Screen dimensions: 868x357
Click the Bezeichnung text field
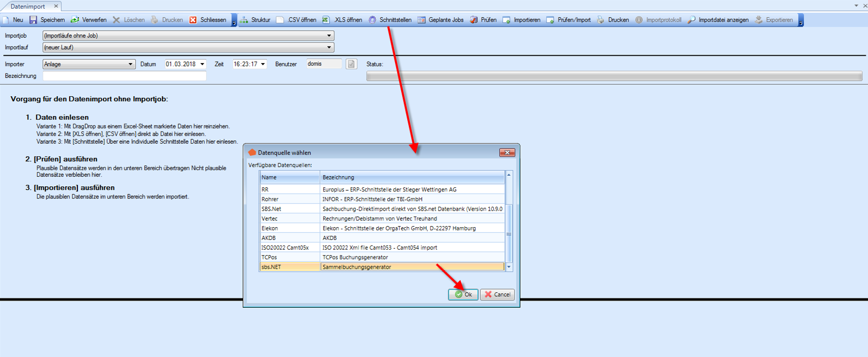(124, 76)
